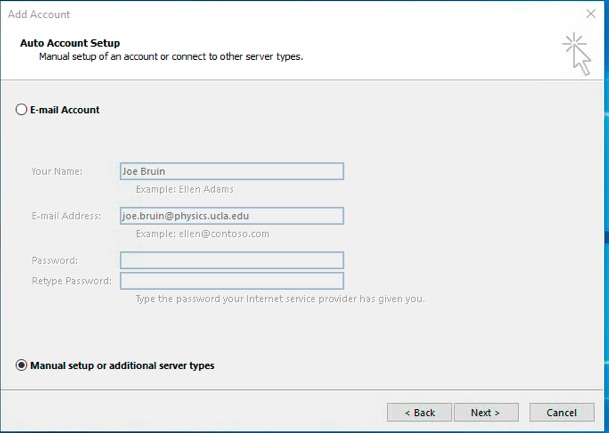Click the 'Password:' field label
The image size is (609, 433).
pos(55,260)
